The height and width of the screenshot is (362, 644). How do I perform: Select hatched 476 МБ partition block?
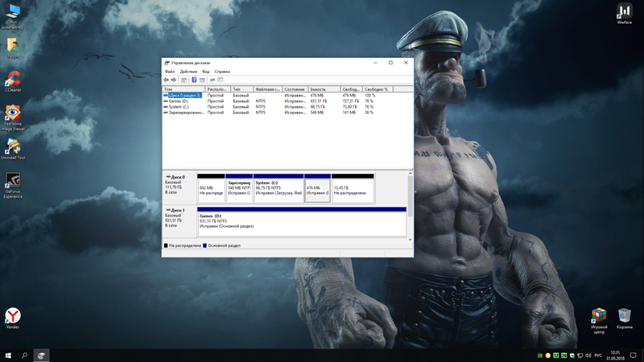click(x=317, y=188)
